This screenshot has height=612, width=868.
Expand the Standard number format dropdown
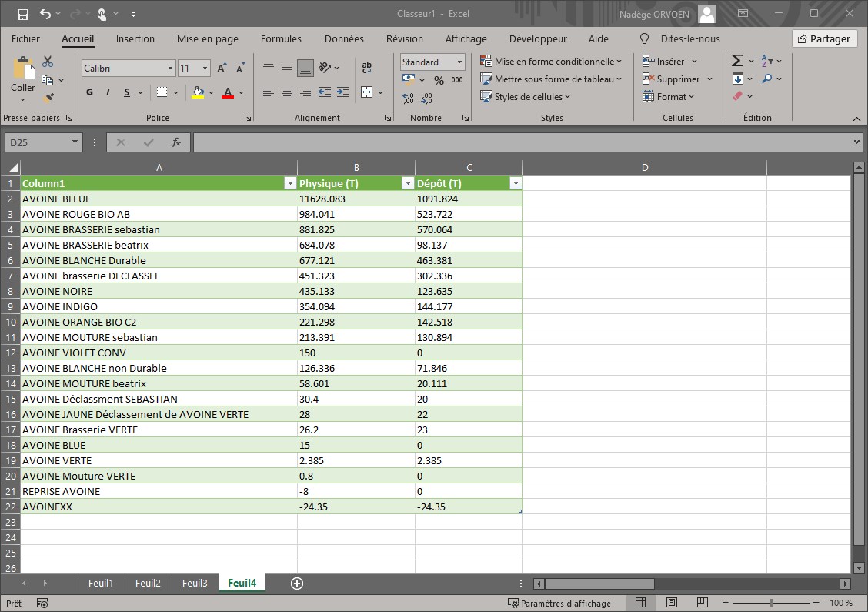point(459,62)
